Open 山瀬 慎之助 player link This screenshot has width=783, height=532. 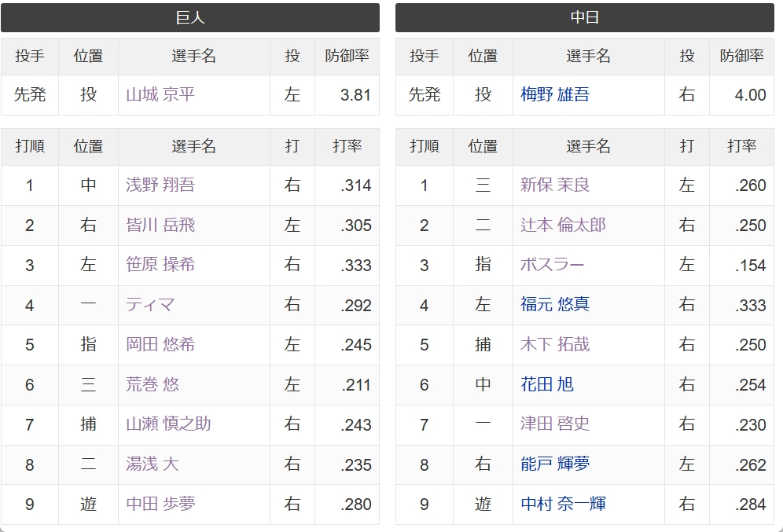tap(168, 424)
